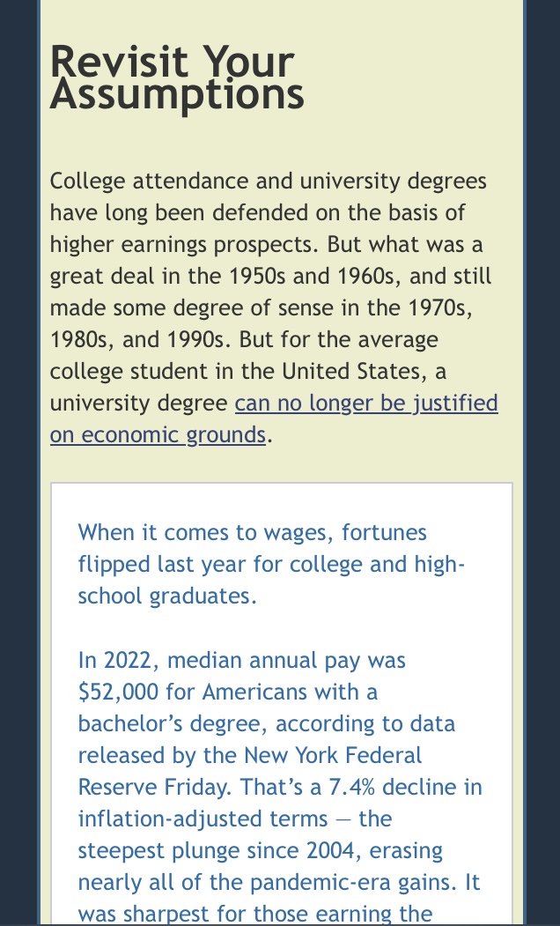The width and height of the screenshot is (560, 926).
Task: Click the "was sharpest for those earning" line
Action: click(x=255, y=914)
